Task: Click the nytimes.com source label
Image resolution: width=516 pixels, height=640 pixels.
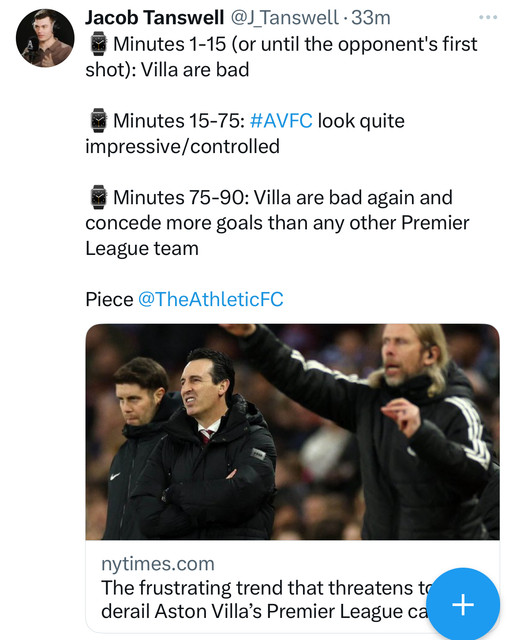Action: tap(158, 564)
